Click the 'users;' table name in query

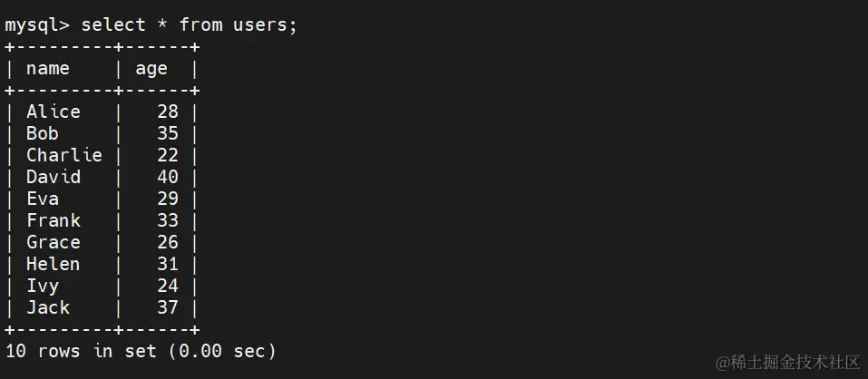[265, 24]
